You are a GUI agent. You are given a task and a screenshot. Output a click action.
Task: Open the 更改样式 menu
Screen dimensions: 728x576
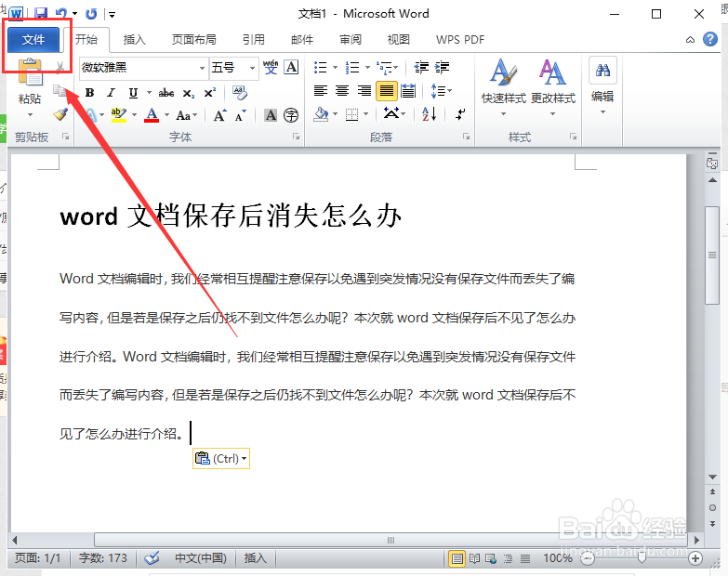coord(553,86)
